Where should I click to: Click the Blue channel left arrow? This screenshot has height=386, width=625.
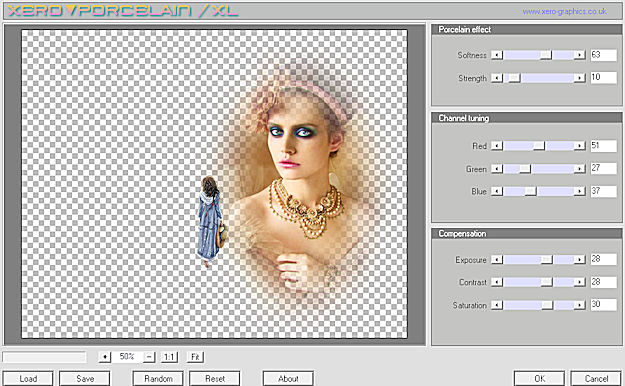coord(497,191)
